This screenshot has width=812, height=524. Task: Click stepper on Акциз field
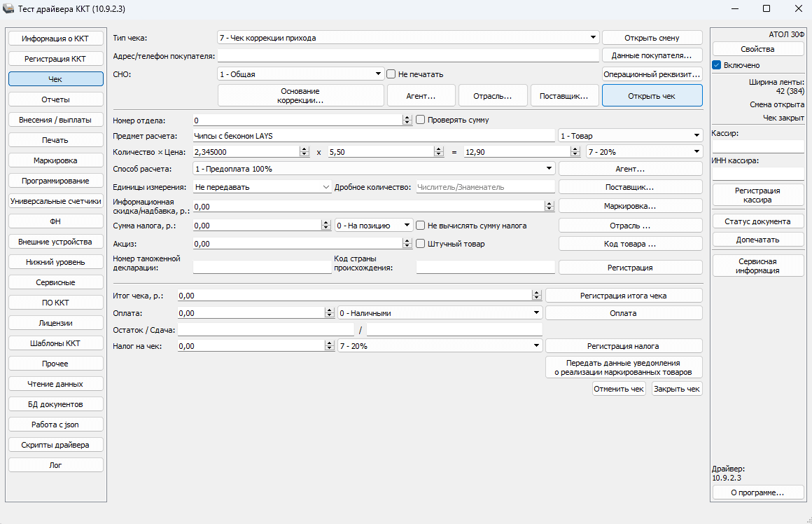[x=407, y=244]
